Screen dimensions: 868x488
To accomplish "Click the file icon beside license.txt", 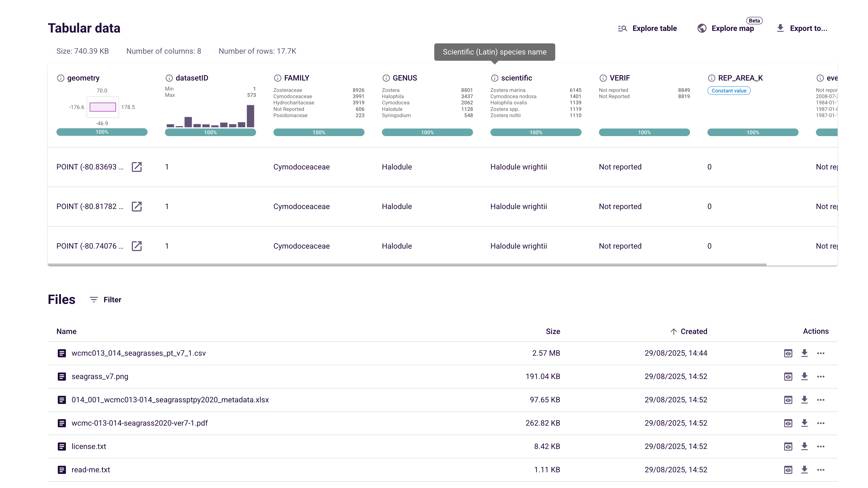I will (x=62, y=446).
